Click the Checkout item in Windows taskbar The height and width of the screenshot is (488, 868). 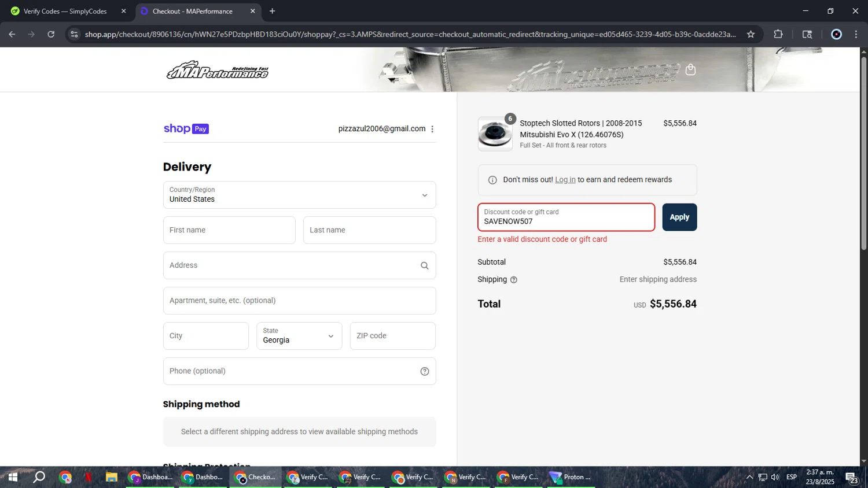pyautogui.click(x=256, y=477)
